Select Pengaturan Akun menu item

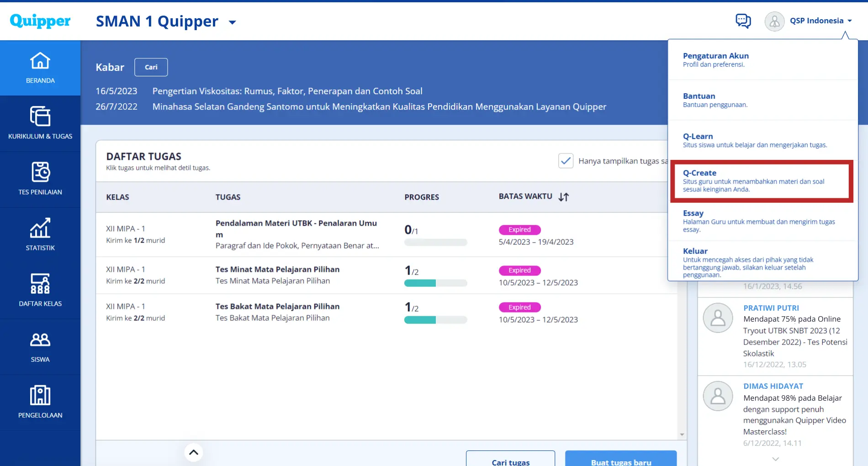[762, 60]
